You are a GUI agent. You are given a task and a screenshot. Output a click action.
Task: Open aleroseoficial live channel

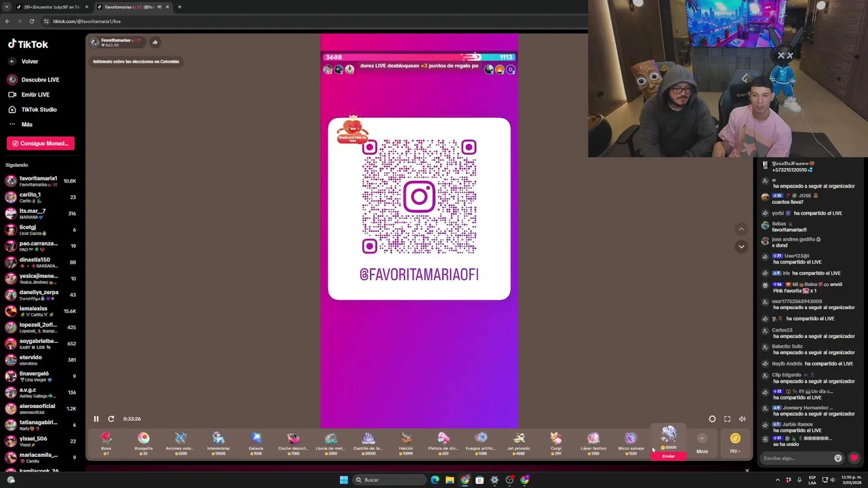pyautogui.click(x=41, y=409)
